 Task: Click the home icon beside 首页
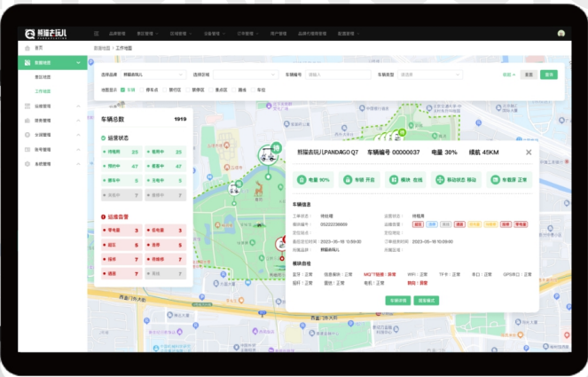tap(26, 47)
